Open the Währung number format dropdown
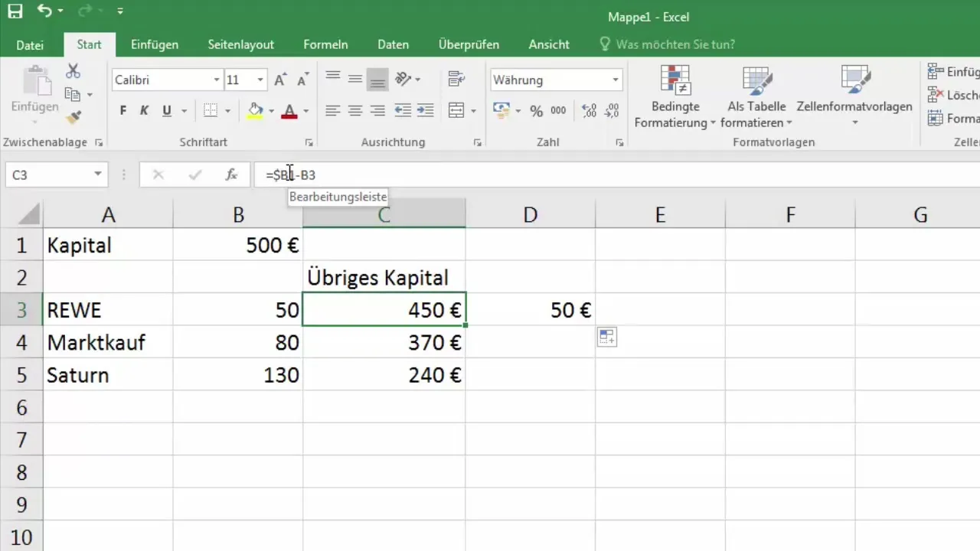980x551 pixels. (616, 80)
